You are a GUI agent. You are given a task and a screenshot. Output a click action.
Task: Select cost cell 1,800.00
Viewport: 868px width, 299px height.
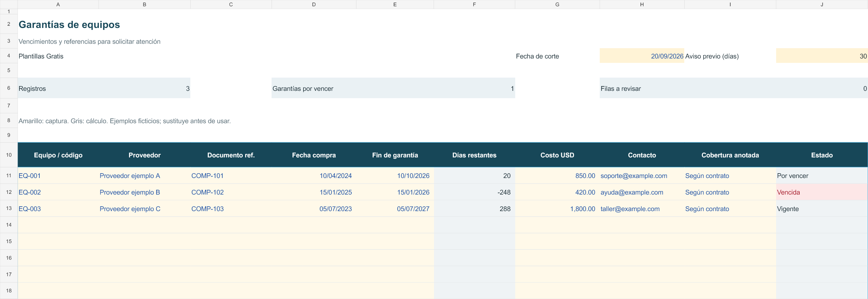click(x=557, y=209)
